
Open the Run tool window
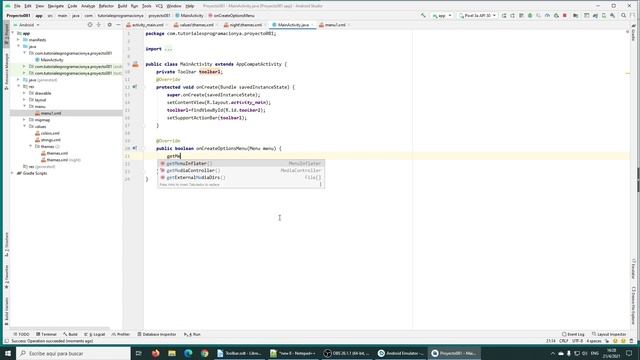(192, 334)
